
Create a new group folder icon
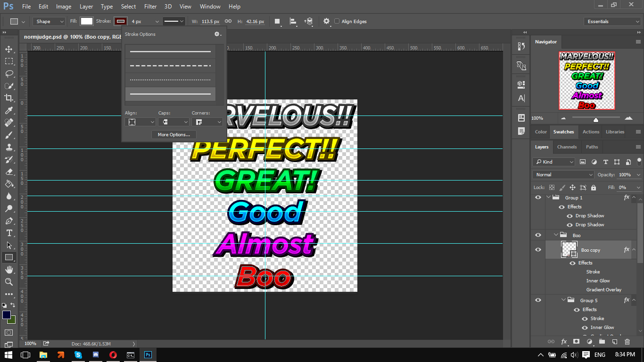coord(602,342)
